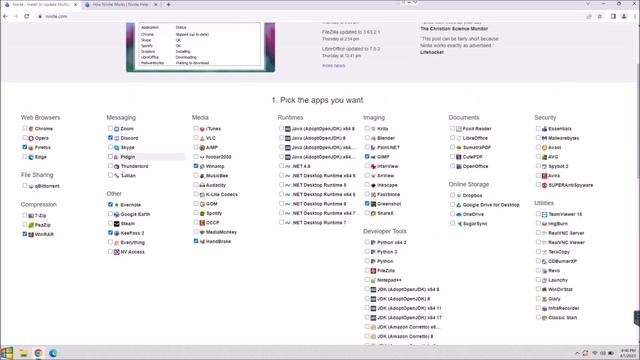Go back to previous page

pos(5,16)
